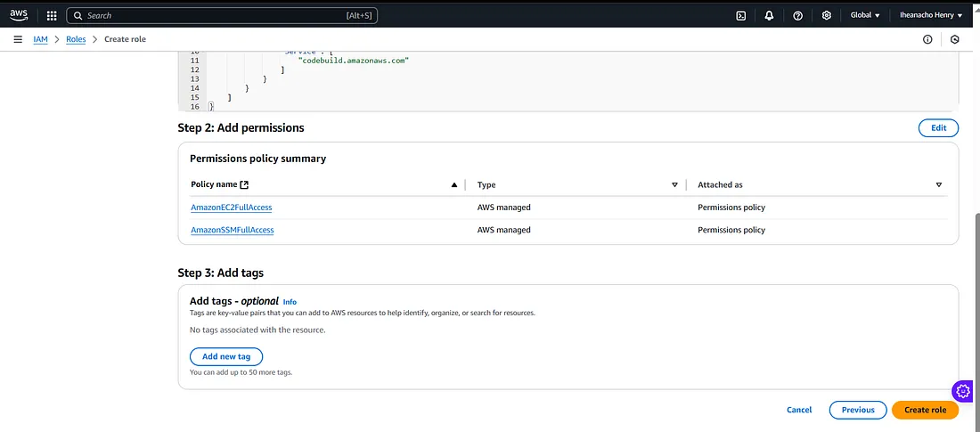Open the info panel icon
980x432 pixels.
927,39
